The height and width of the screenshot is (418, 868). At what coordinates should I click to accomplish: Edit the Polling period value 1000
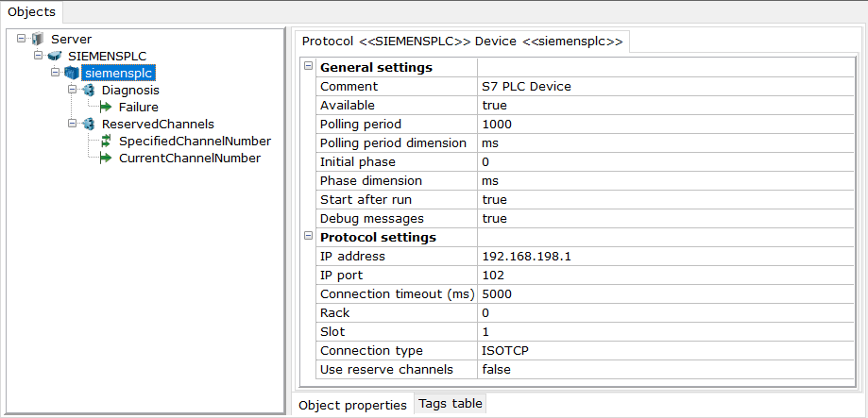pyautogui.click(x=666, y=124)
